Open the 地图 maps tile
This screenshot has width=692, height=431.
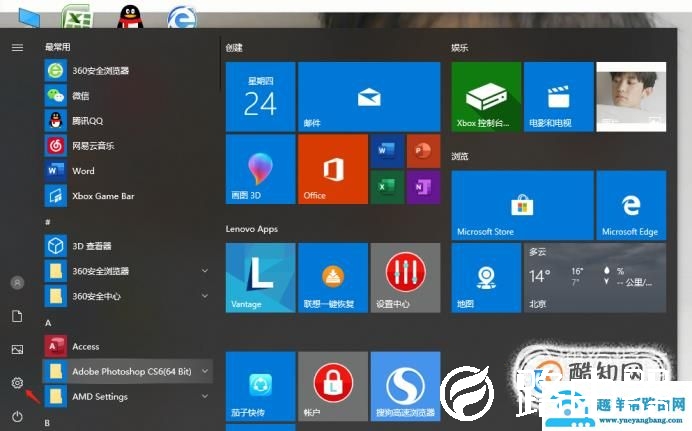click(x=486, y=278)
